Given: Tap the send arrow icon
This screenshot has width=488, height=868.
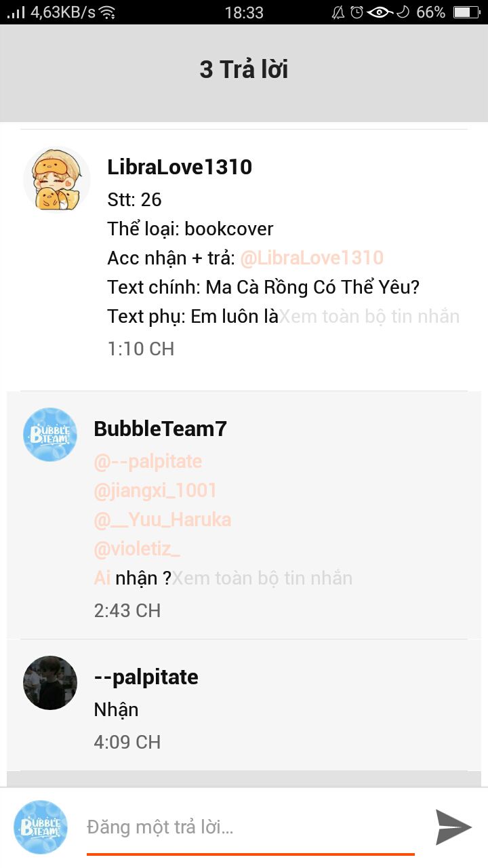Looking at the screenshot, I should (453, 827).
